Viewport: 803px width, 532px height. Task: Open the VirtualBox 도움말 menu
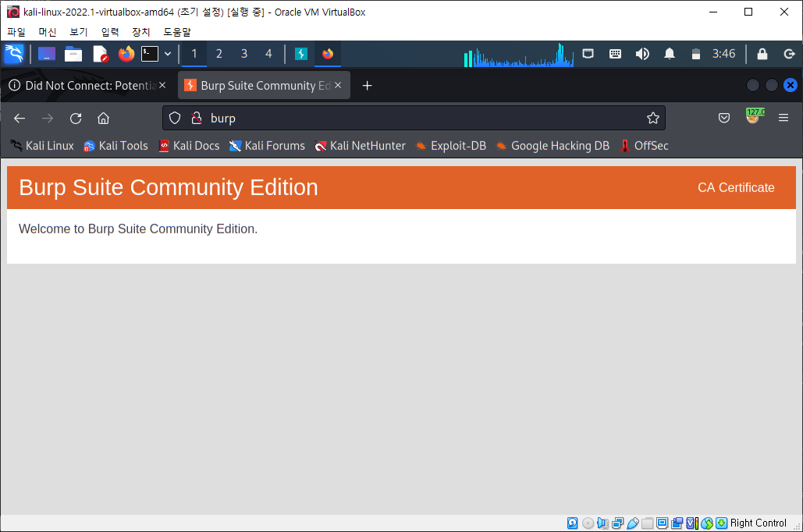[x=177, y=32]
